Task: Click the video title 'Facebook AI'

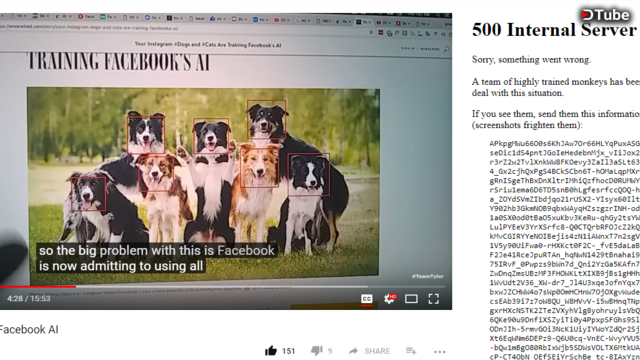Action: tap(29, 329)
